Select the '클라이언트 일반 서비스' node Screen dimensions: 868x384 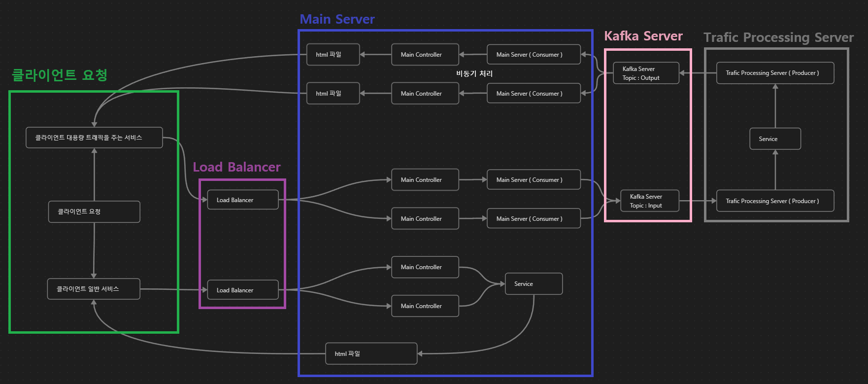[x=94, y=289]
